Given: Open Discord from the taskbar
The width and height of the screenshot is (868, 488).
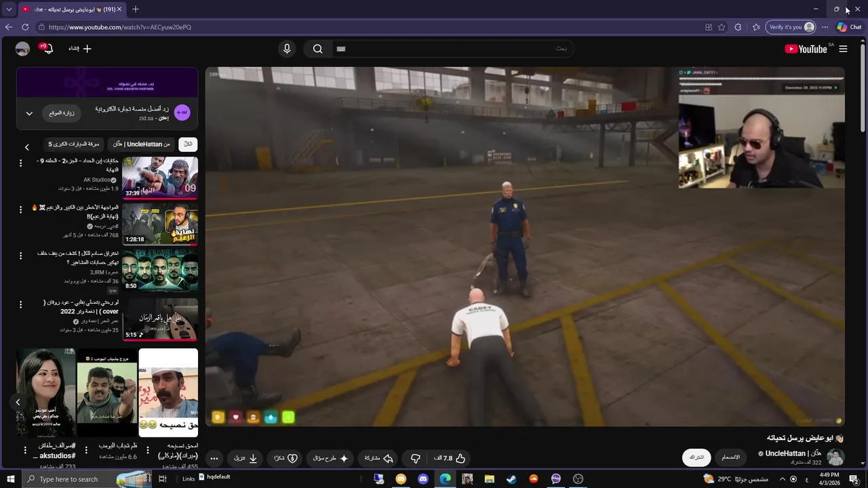Looking at the screenshot, I should pos(423,479).
